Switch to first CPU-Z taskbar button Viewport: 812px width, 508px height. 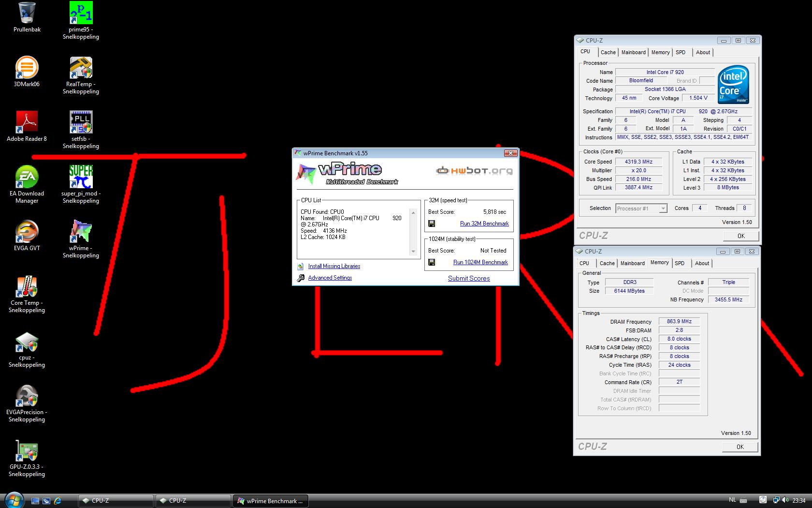coord(116,501)
